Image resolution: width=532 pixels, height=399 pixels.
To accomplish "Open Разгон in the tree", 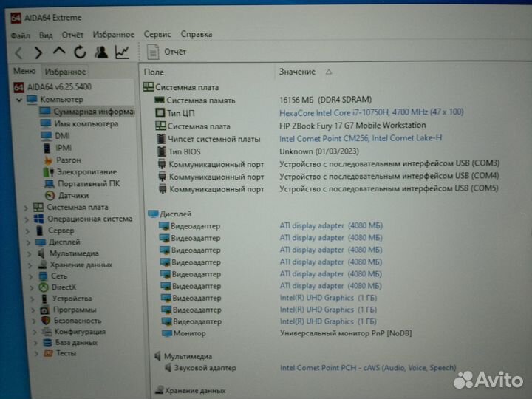I will pyautogui.click(x=69, y=160).
